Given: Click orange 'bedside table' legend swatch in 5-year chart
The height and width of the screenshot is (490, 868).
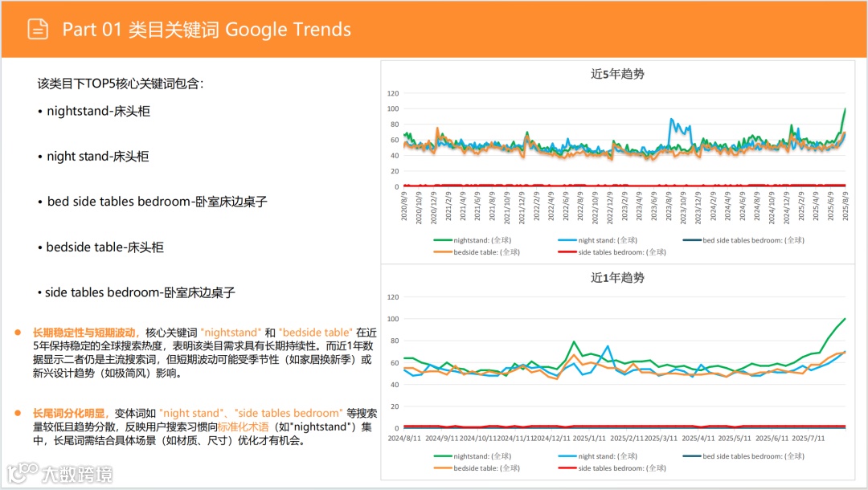Looking at the screenshot, I should (443, 252).
